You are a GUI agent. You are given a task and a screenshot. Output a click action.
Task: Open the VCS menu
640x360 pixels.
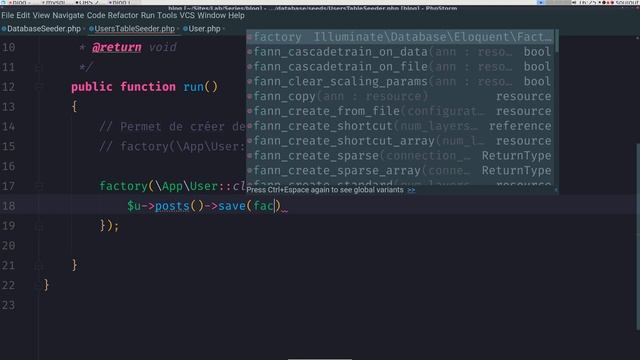[x=187, y=16]
